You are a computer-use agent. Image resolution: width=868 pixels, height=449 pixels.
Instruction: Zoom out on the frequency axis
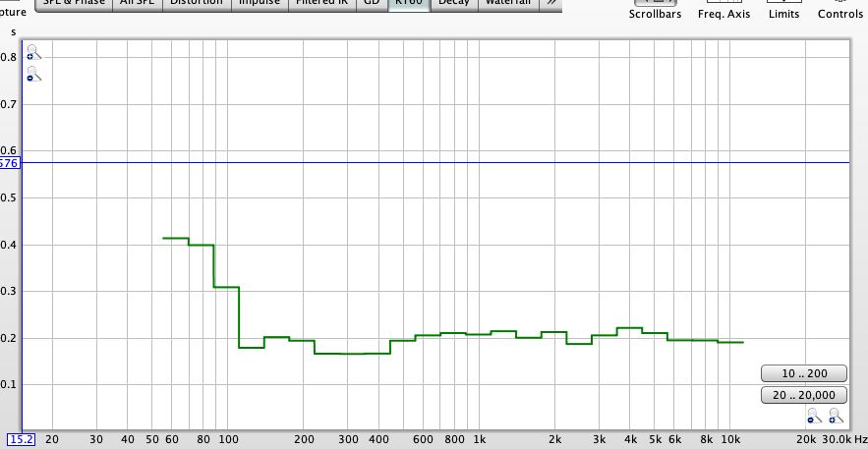coord(814,417)
